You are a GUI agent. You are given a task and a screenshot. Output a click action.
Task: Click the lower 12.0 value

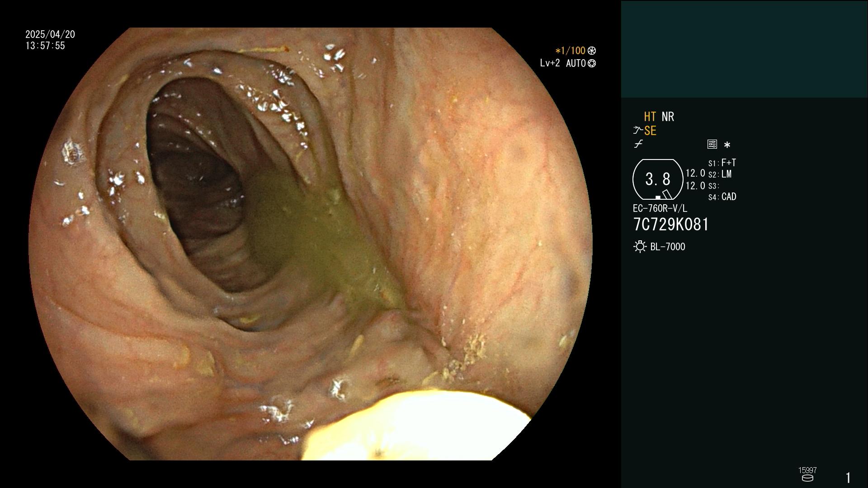[695, 186]
